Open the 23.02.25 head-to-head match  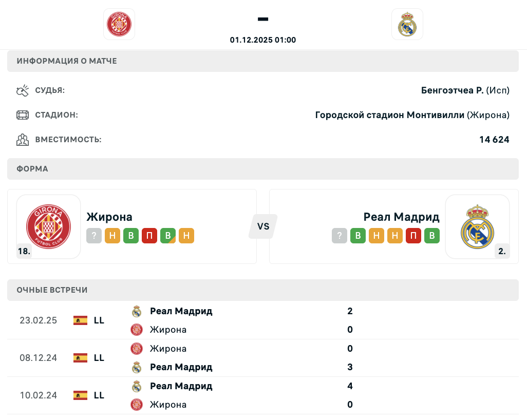coord(38,320)
